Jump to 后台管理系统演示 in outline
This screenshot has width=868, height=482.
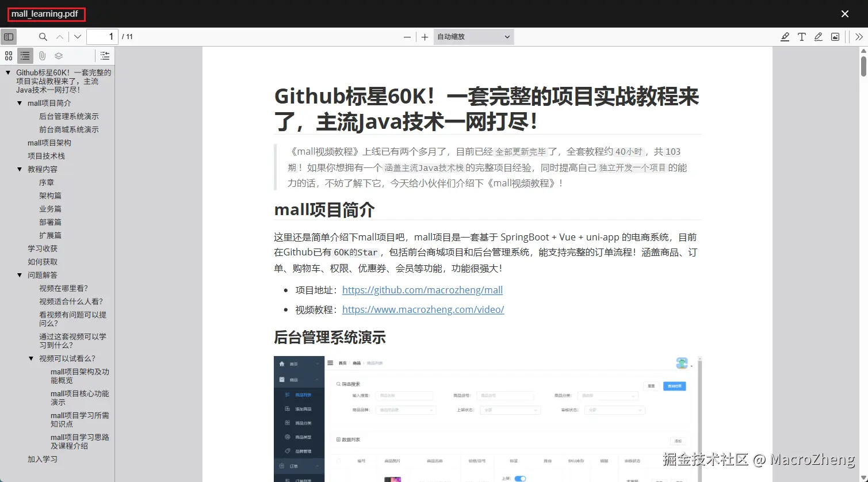pyautogui.click(x=69, y=116)
